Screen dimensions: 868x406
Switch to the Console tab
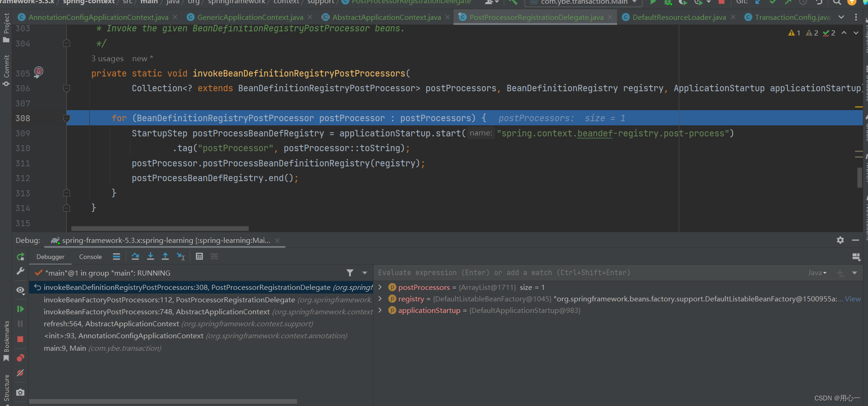pos(90,257)
